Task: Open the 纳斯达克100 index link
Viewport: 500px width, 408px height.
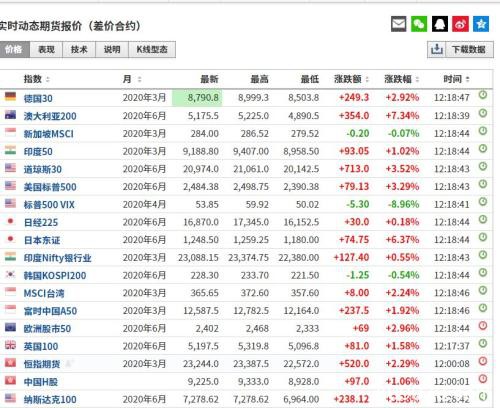Action: coord(50,399)
